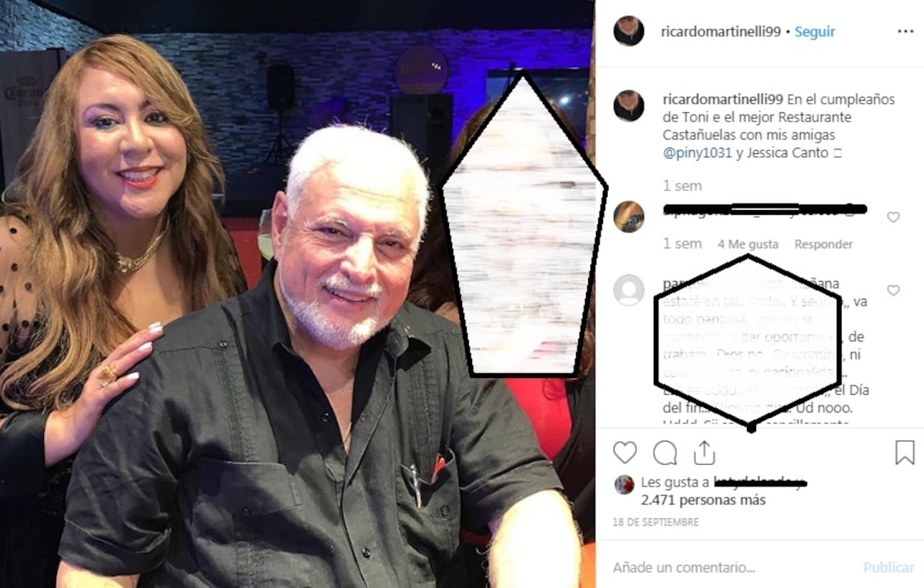Show the 2.471 personas más likers
924x588 pixels.
click(x=703, y=500)
